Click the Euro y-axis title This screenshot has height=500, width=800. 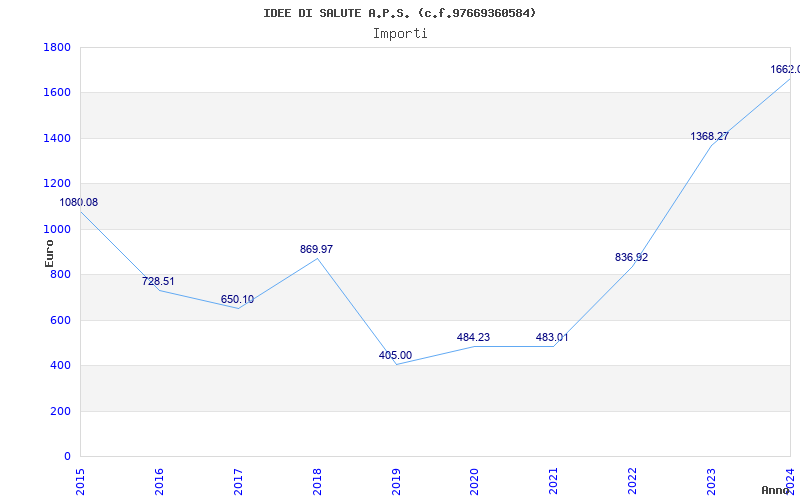(49, 253)
